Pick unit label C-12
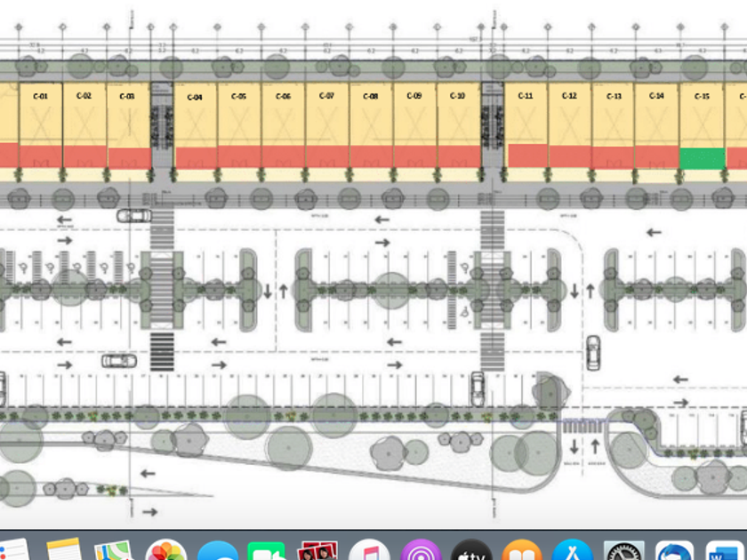This screenshot has width=747, height=560. [569, 96]
